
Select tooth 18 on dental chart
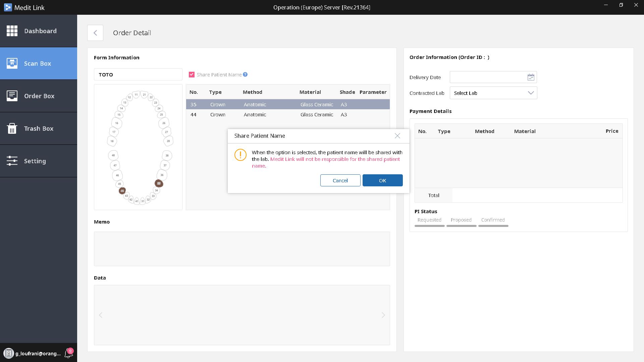[112, 141]
